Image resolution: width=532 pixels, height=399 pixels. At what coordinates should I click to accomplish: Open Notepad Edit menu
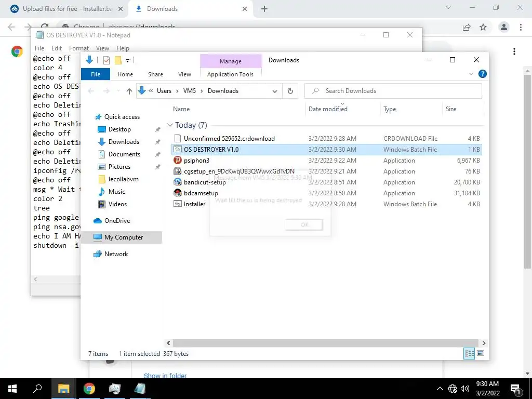click(x=56, y=48)
